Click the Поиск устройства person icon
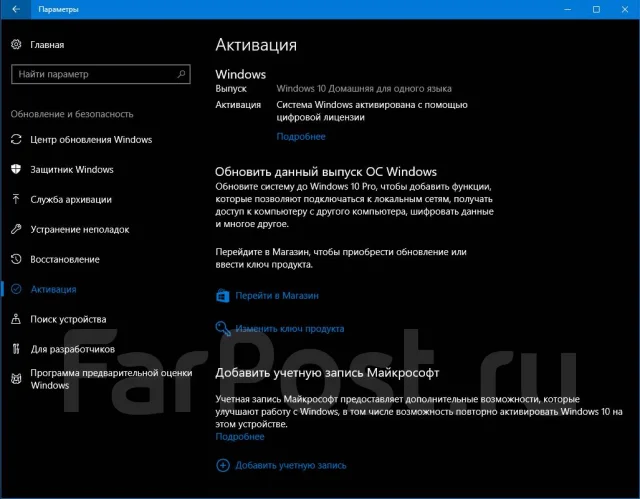The image size is (640, 499). pyautogui.click(x=16, y=319)
